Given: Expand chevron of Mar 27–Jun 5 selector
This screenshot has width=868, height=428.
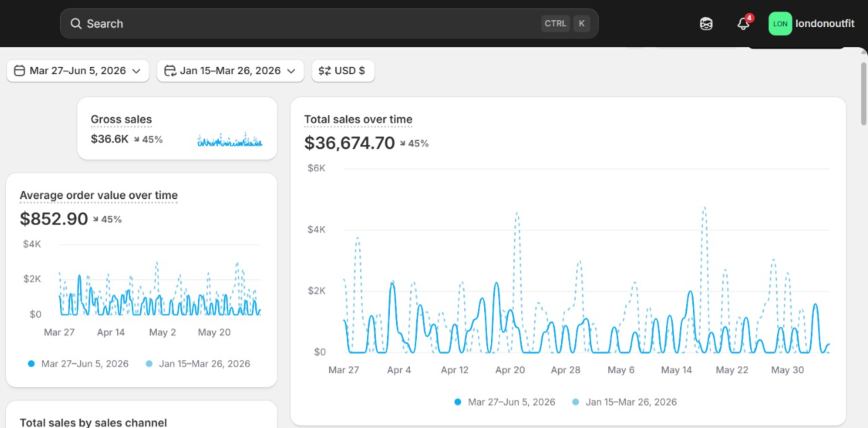Looking at the screenshot, I should 136,71.
